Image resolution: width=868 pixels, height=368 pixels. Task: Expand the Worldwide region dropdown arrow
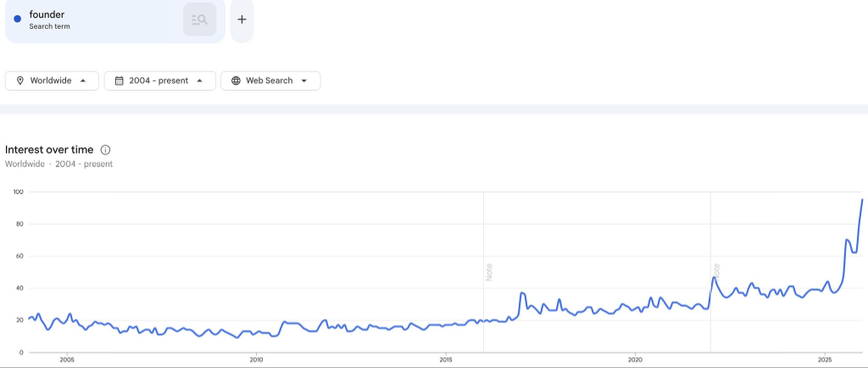click(x=83, y=81)
